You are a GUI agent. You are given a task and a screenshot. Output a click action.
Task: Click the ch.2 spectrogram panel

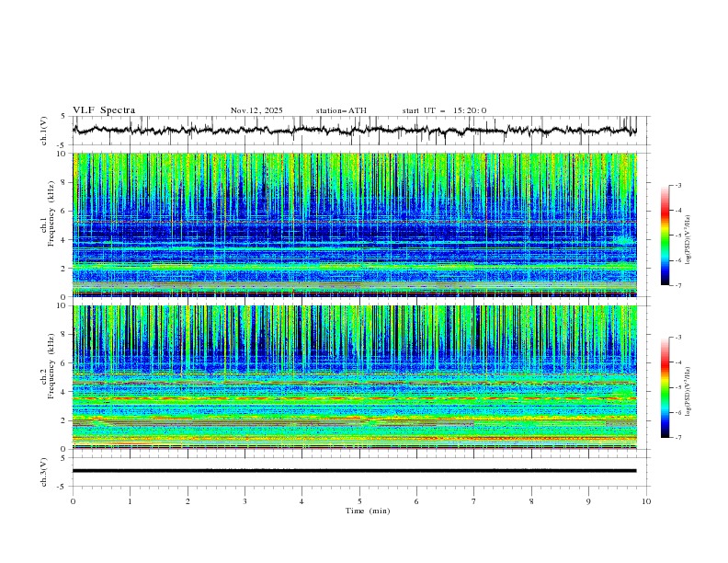tap(355, 377)
